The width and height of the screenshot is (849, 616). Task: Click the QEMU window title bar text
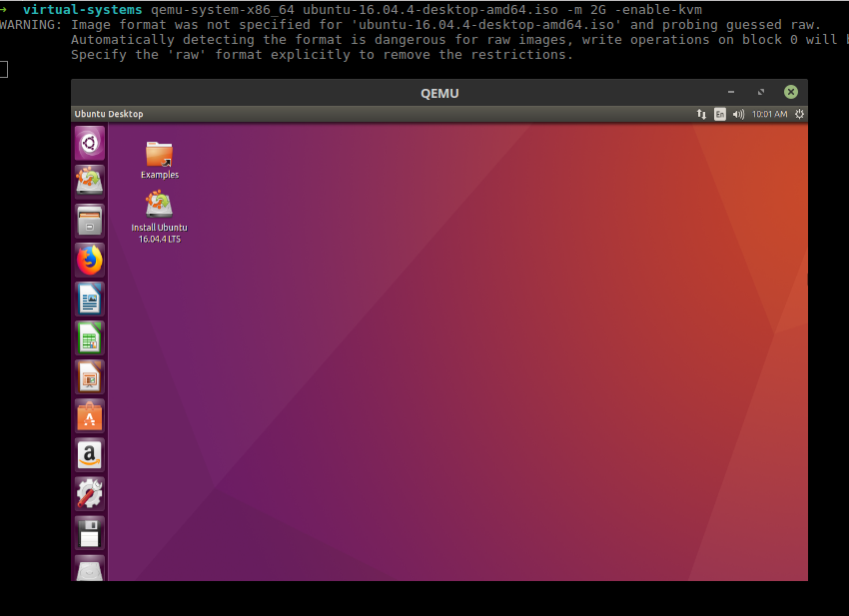pyautogui.click(x=439, y=94)
